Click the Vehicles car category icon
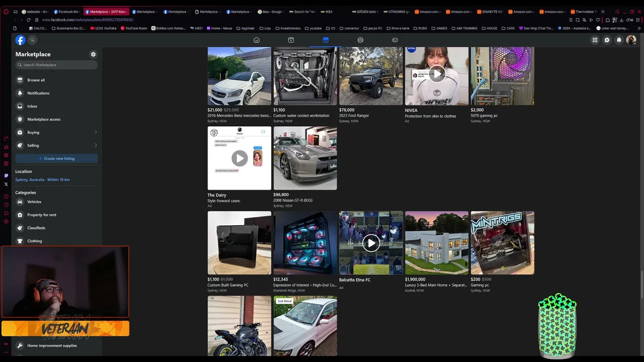Viewport: 644px width, 362px height. pyautogui.click(x=20, y=202)
